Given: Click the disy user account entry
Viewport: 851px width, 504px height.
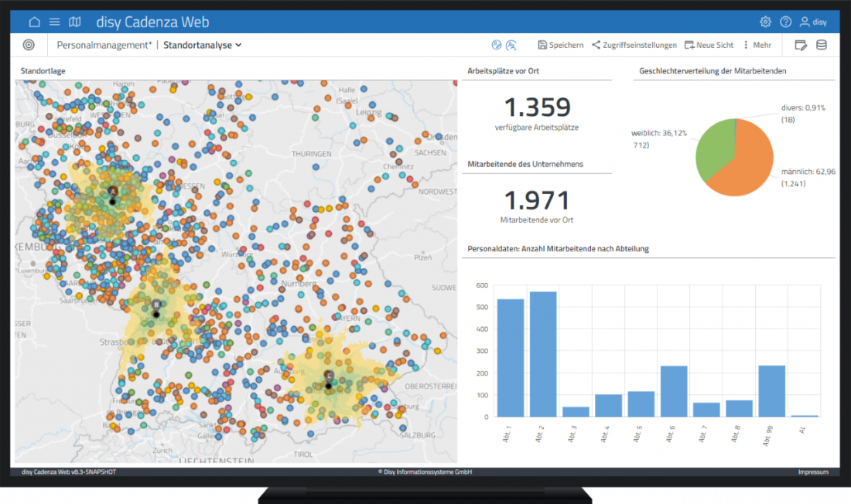Looking at the screenshot, I should 812,22.
